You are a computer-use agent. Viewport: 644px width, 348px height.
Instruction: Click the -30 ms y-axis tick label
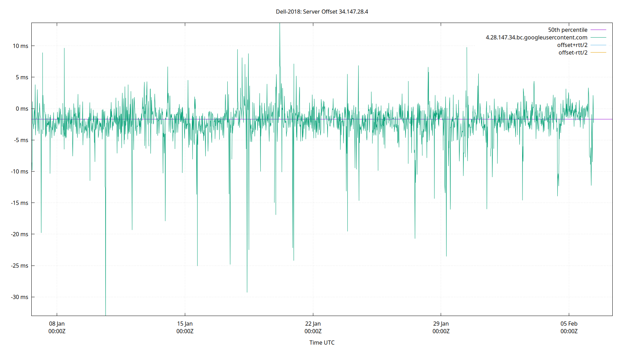pyautogui.click(x=19, y=298)
